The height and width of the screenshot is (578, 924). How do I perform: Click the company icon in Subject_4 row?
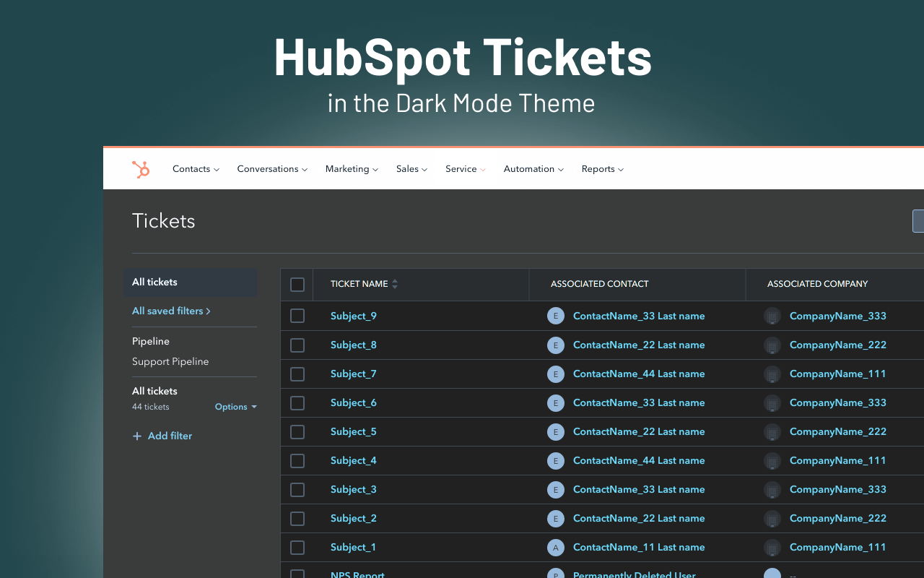[772, 460]
